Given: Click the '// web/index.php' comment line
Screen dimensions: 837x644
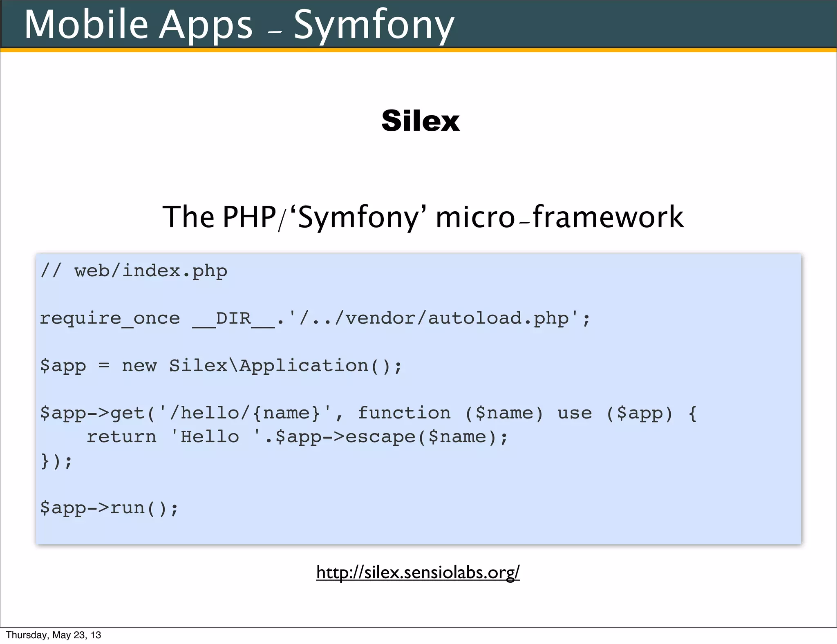Looking at the screenshot, I should point(134,271).
